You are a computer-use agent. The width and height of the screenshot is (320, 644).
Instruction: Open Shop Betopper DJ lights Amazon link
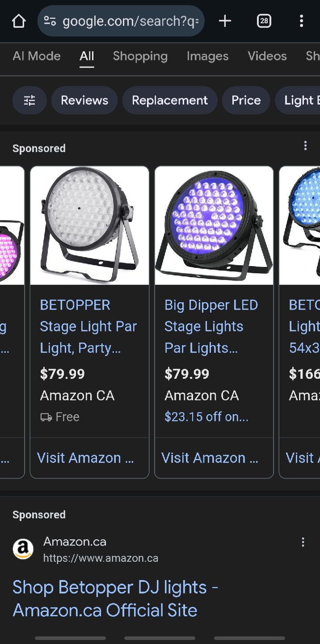tap(115, 598)
